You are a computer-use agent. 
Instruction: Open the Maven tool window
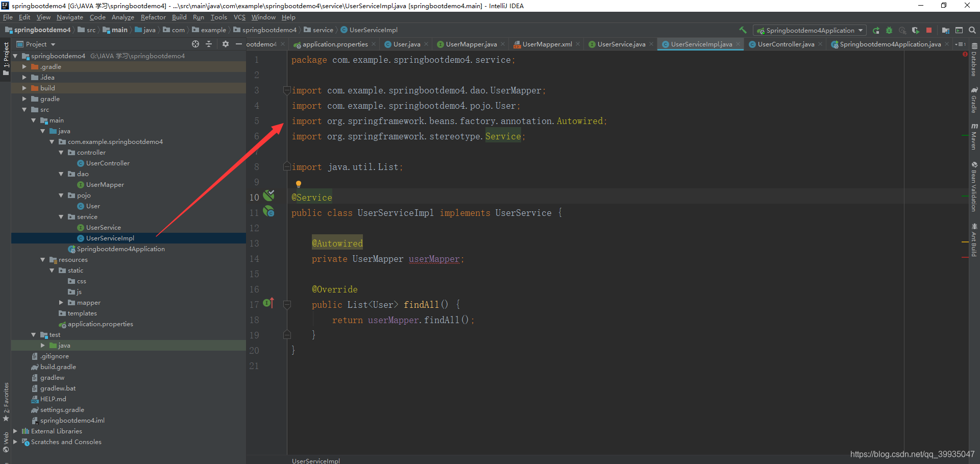tap(974, 137)
